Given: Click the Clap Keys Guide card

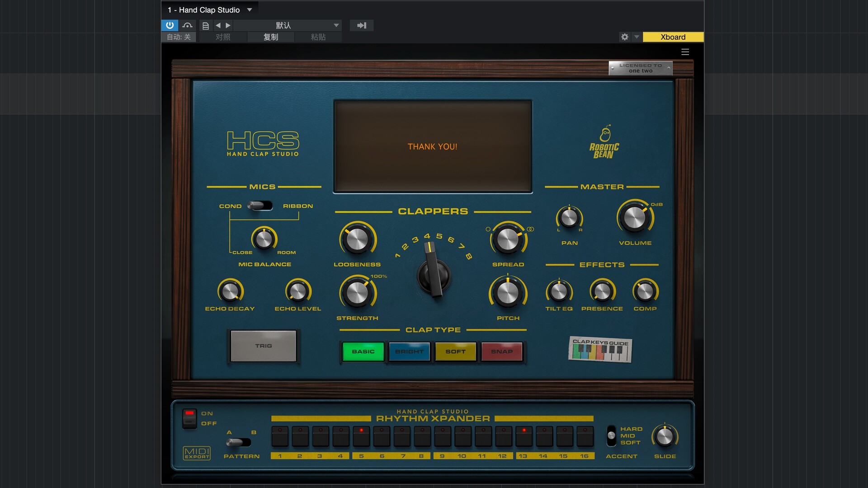Looking at the screenshot, I should point(600,350).
